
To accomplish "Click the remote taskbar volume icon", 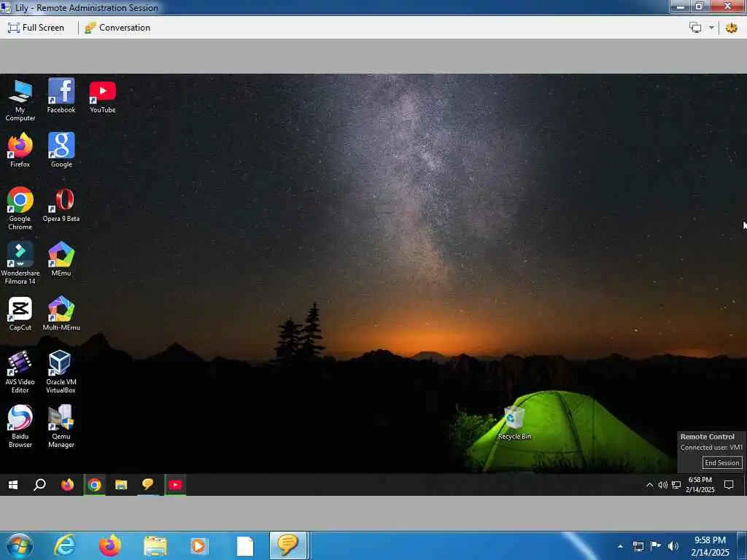I will coord(662,485).
